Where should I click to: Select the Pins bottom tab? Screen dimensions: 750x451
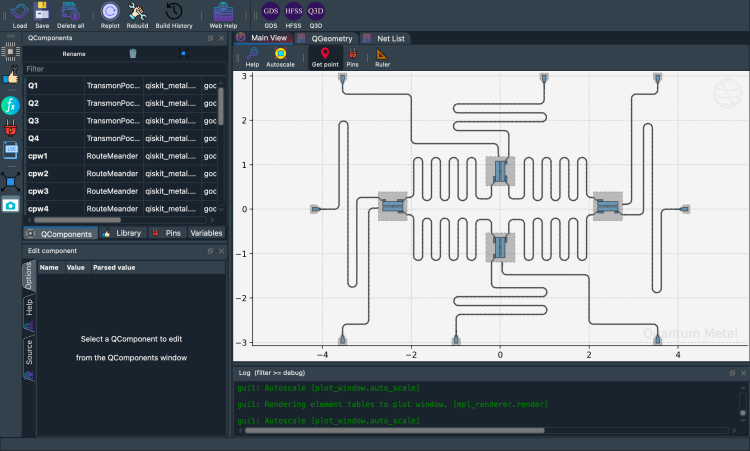[x=167, y=233]
